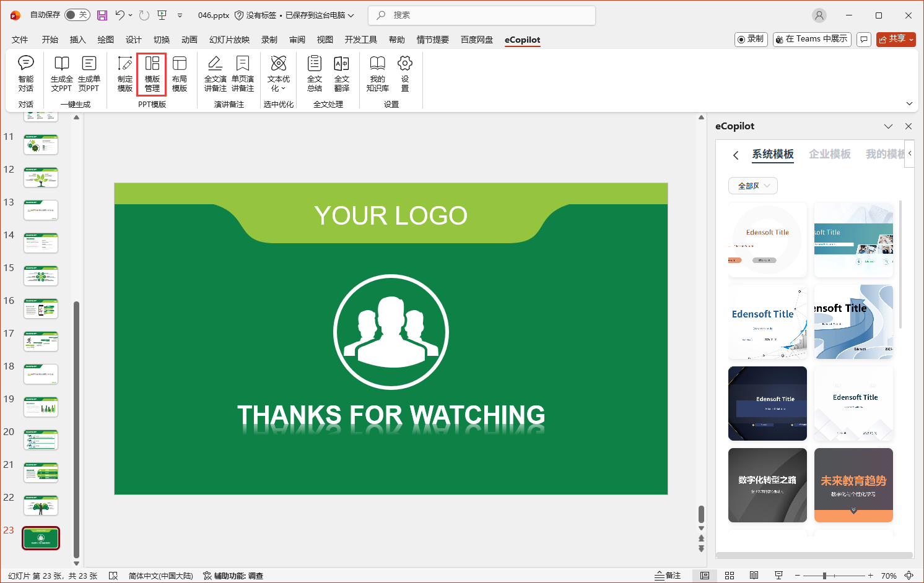Select slide 17 thumbnail
This screenshot has height=583, width=924.
click(41, 342)
